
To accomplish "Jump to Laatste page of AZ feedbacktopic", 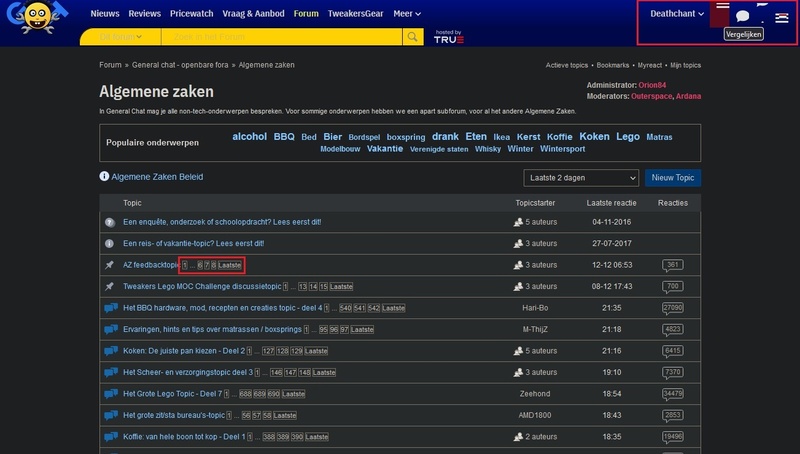I will (x=230, y=265).
